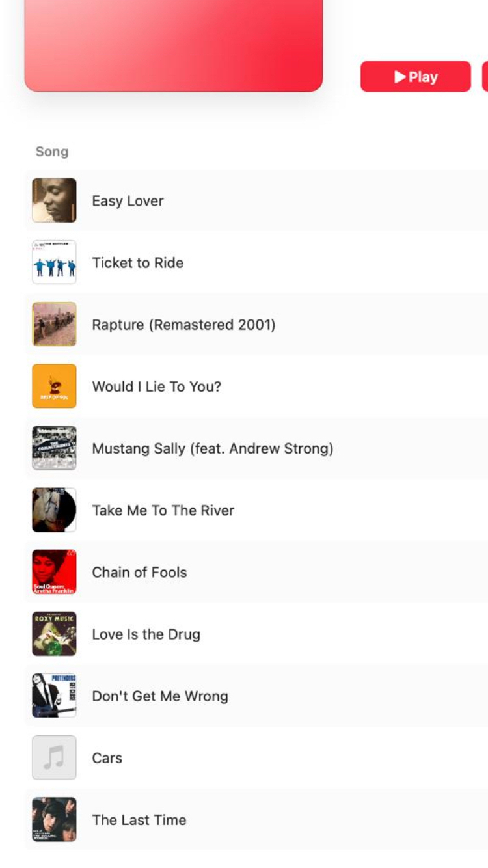Select the song title Easy Lover
Viewport: 488px width, 868px height.
click(128, 201)
